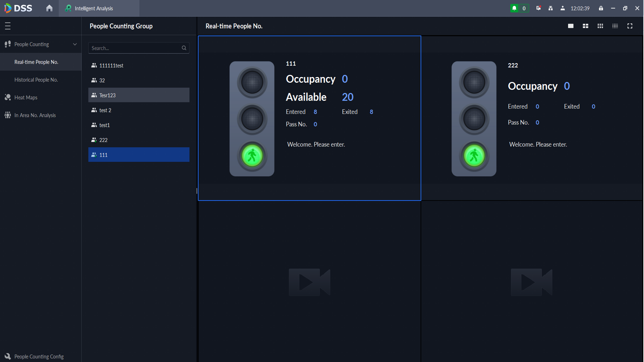Switch to four-window grid layout
The width and height of the screenshot is (644, 362).
coord(586,26)
